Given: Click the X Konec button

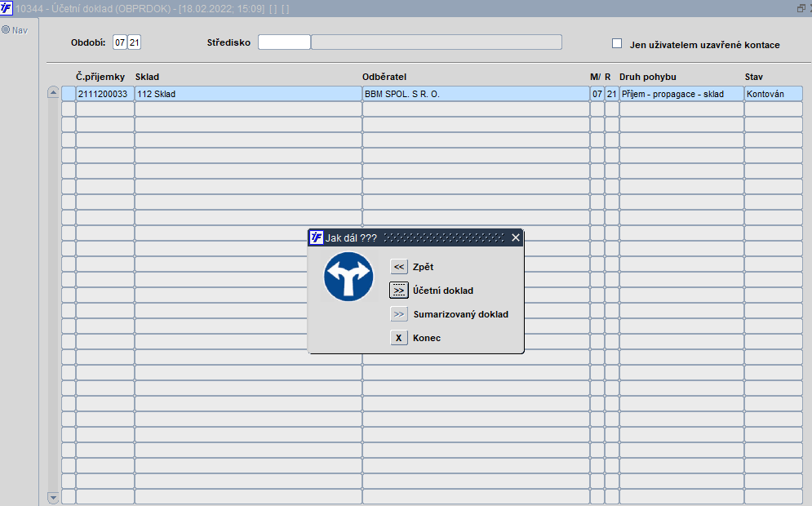Looking at the screenshot, I should [x=399, y=338].
